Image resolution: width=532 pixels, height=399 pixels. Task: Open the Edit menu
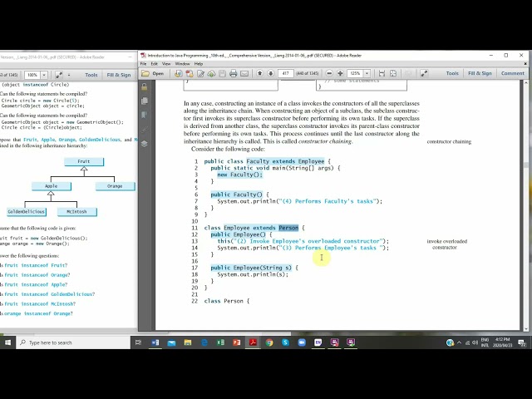click(x=155, y=64)
